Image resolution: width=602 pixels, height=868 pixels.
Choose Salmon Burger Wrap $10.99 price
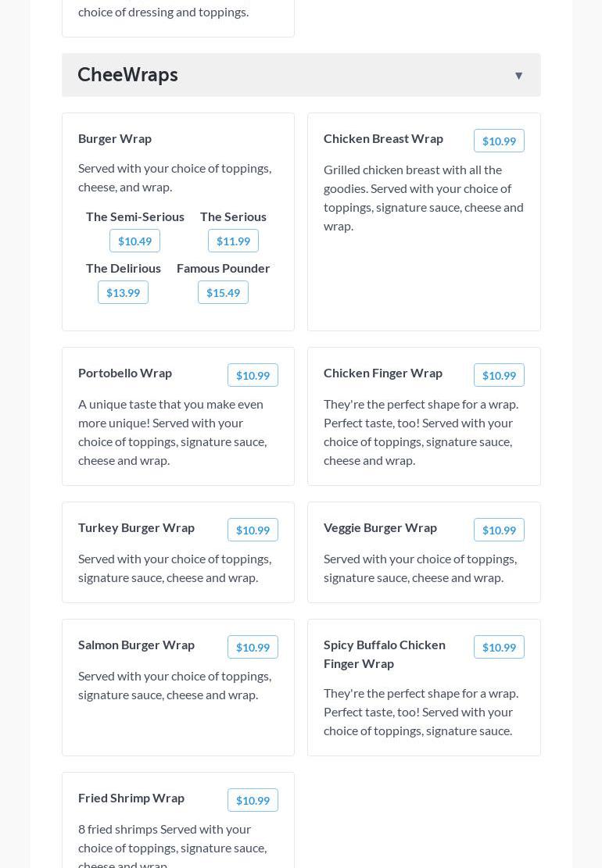coord(253,647)
